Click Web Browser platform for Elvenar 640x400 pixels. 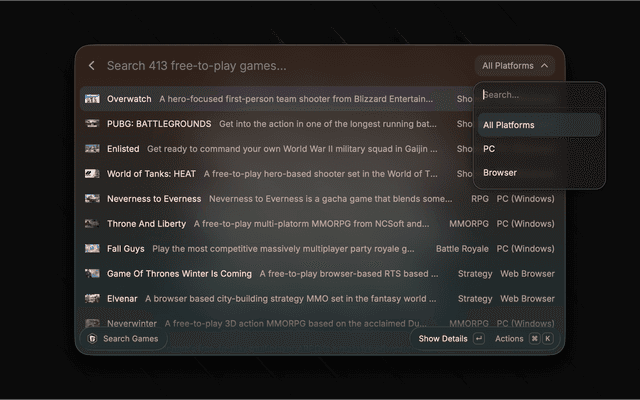pyautogui.click(x=527, y=298)
